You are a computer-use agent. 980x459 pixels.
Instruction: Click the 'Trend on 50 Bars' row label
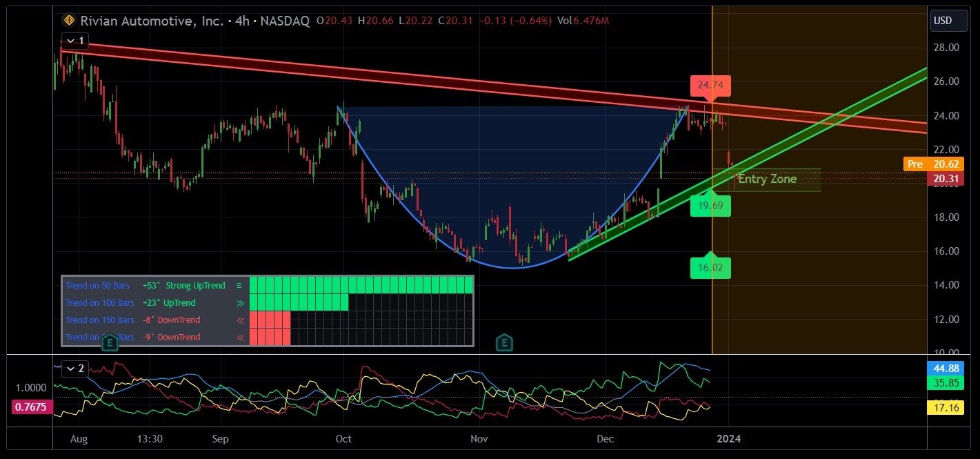(x=99, y=285)
